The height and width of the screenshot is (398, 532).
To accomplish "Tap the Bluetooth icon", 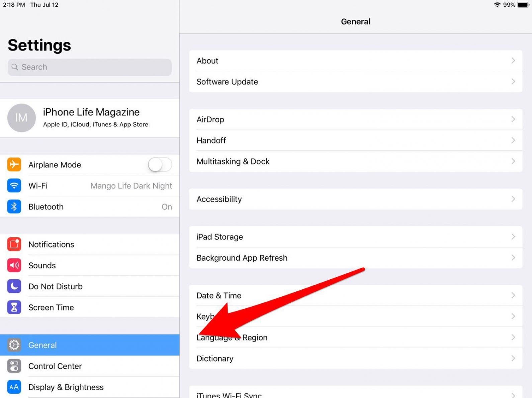I will (x=14, y=207).
